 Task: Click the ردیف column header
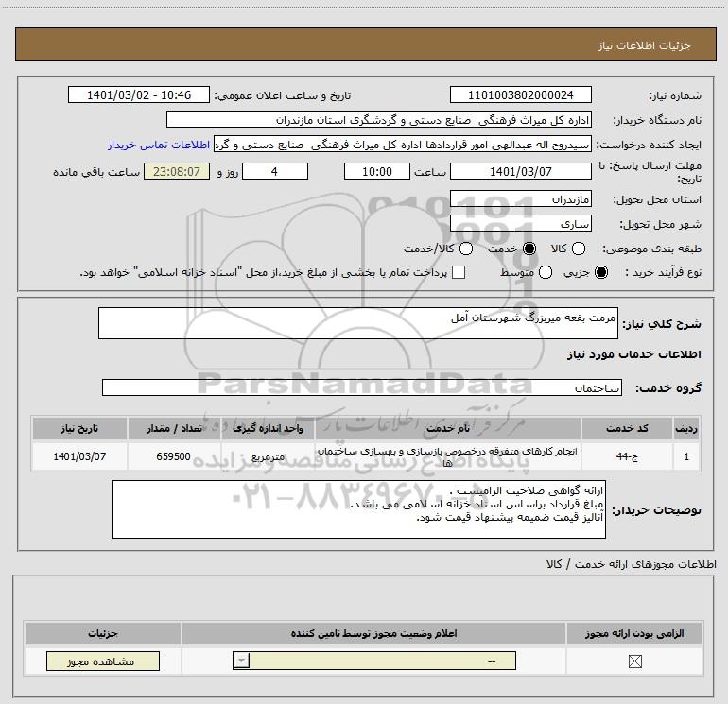[x=686, y=428]
